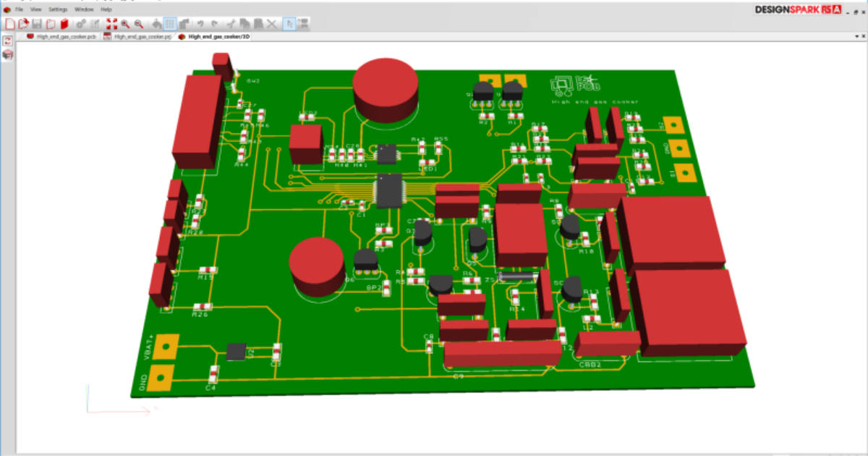The image size is (868, 456).
Task: Click the 3D view icon in left sidebar
Action: click(x=8, y=54)
